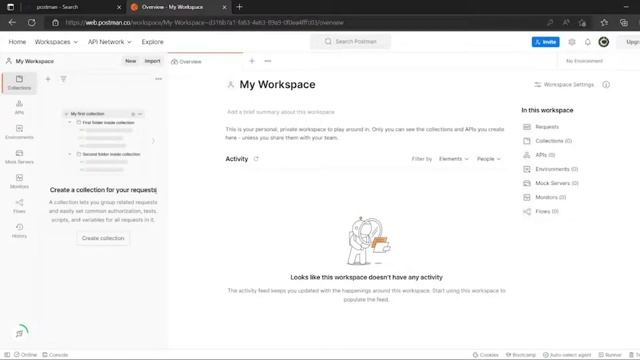This screenshot has width=640, height=360.
Task: Open the People filter dropdown
Action: point(489,159)
